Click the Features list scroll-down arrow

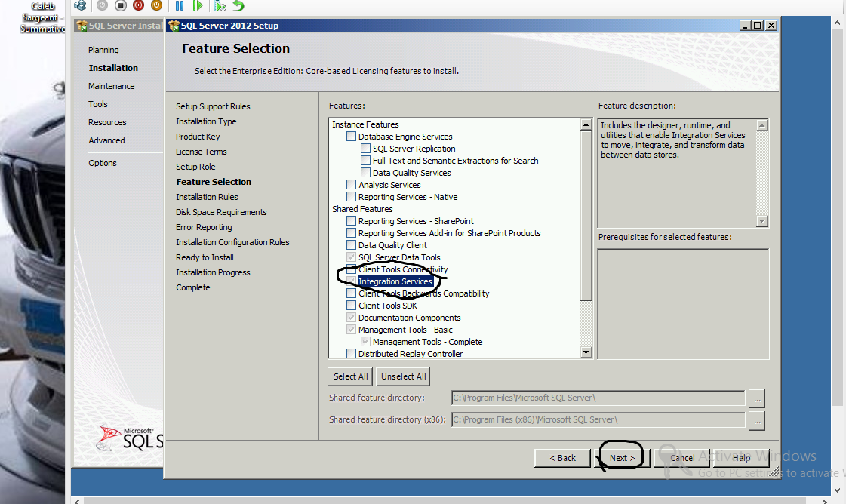pyautogui.click(x=586, y=352)
